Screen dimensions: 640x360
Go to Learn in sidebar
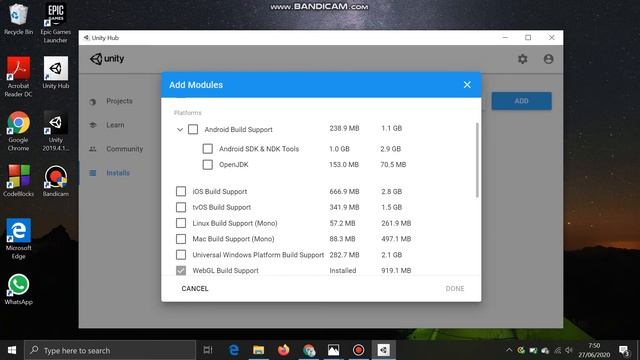click(x=115, y=125)
